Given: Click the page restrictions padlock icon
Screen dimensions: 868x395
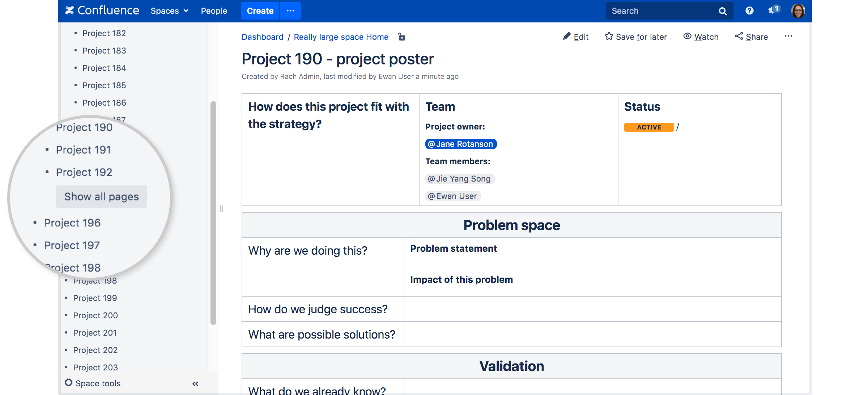Looking at the screenshot, I should click(401, 37).
